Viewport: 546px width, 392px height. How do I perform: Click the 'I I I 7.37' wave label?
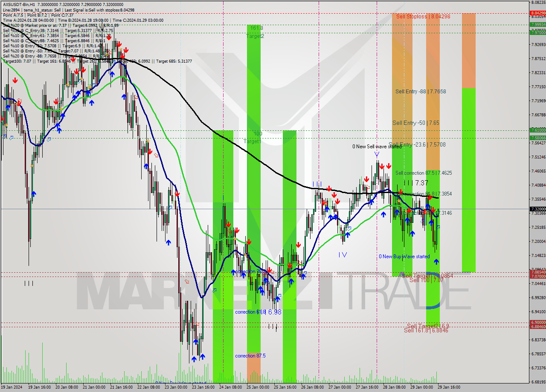click(x=416, y=183)
